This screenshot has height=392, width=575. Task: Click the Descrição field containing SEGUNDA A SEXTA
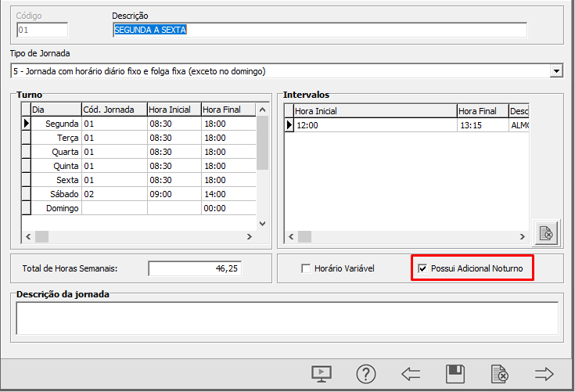point(319,30)
